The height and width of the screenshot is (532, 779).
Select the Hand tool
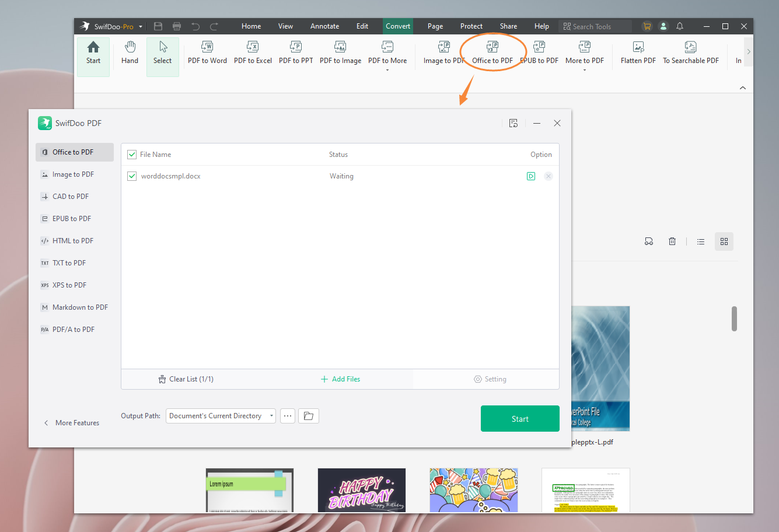[130, 53]
